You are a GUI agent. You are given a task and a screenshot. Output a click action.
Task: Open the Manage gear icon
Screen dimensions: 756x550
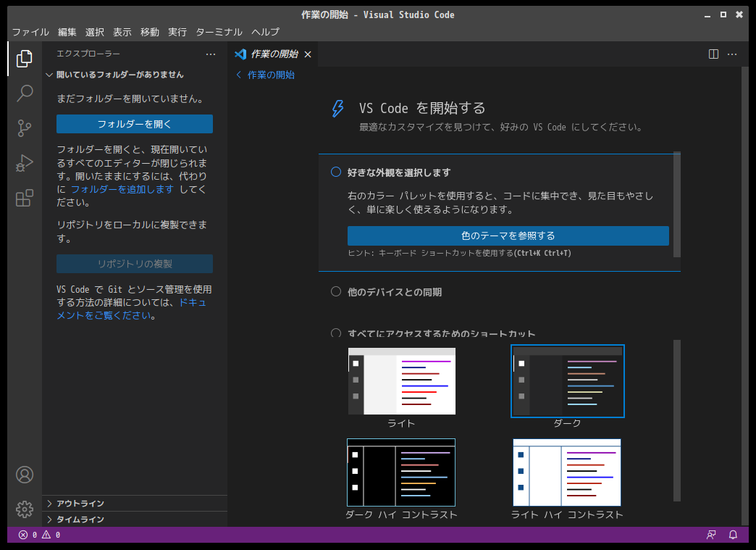(24, 509)
